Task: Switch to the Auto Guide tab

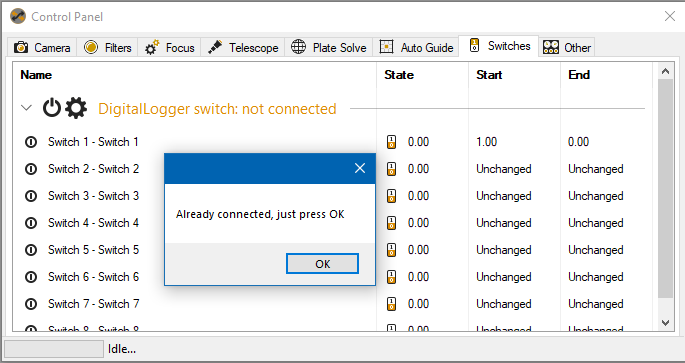Action: pyautogui.click(x=416, y=48)
